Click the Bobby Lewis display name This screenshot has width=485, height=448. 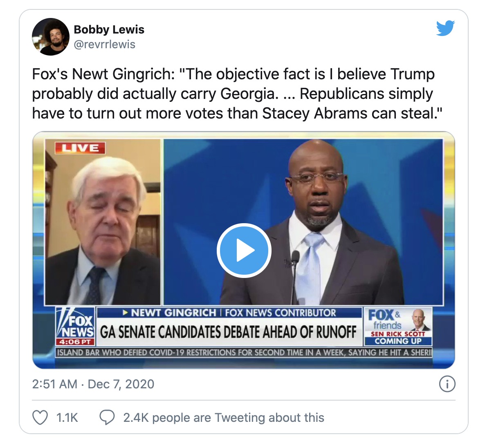[x=109, y=29]
